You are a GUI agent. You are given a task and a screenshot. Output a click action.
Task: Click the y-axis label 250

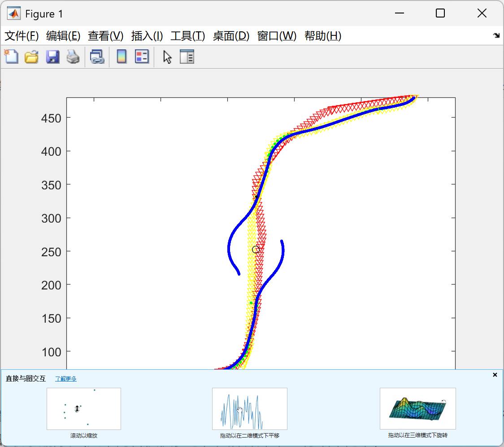(x=51, y=252)
